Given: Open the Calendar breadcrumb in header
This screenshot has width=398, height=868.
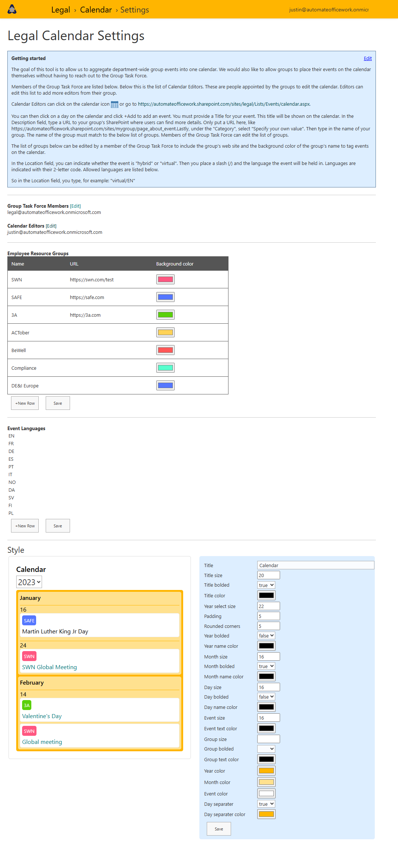Looking at the screenshot, I should (96, 10).
